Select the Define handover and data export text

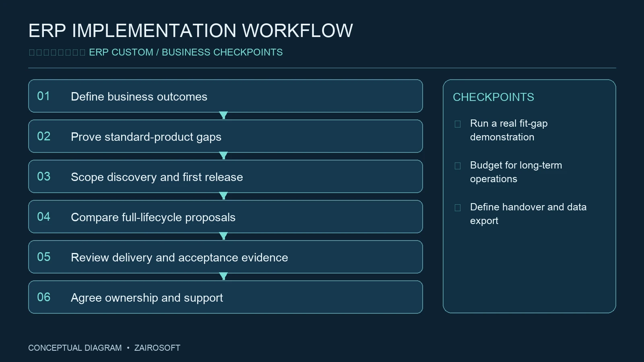pyautogui.click(x=528, y=214)
